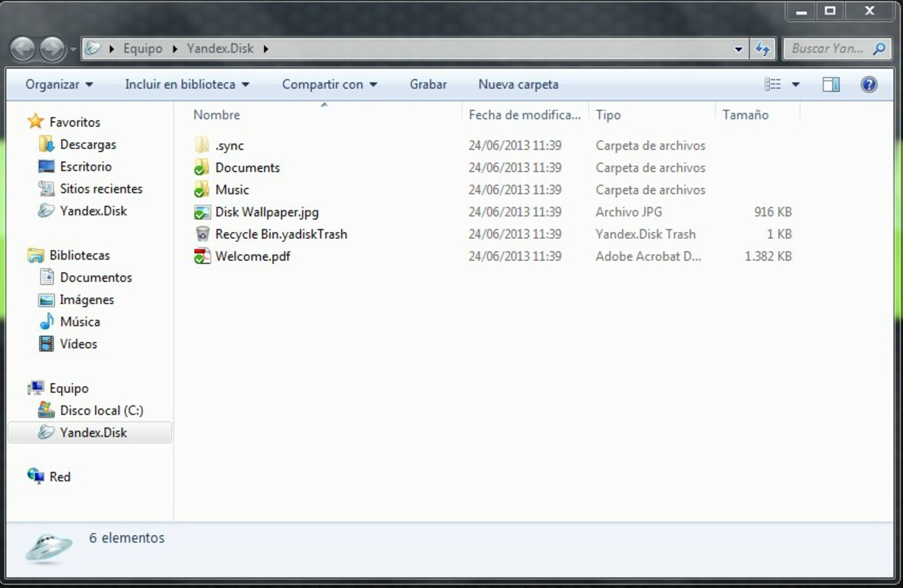Toggle the preview pane icon

point(831,85)
